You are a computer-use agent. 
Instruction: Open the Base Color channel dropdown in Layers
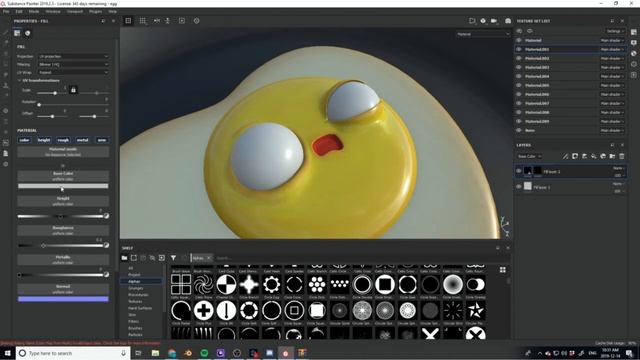[529, 156]
